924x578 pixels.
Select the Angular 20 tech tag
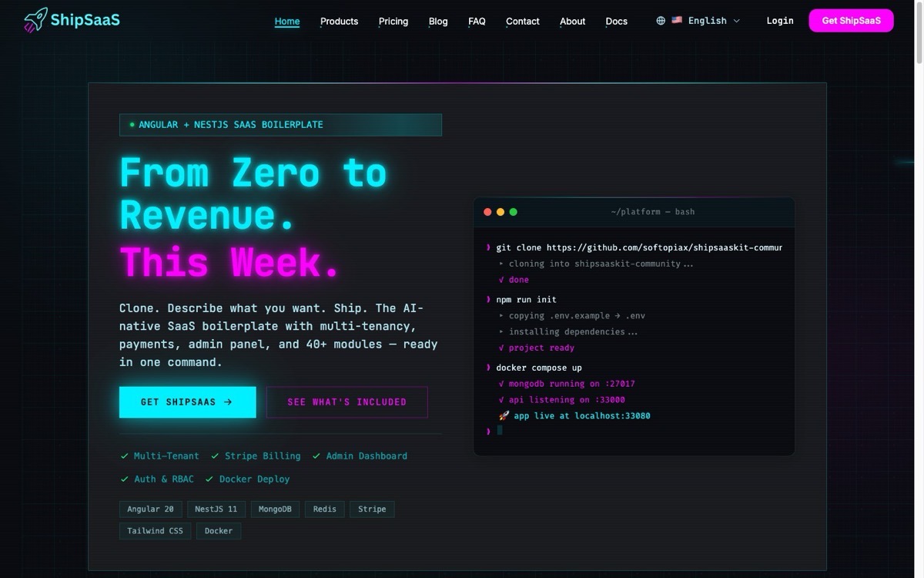tap(151, 509)
